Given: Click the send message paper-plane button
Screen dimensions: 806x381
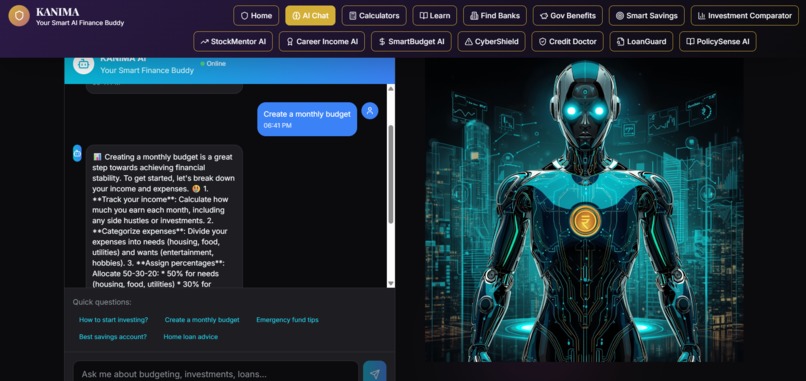Looking at the screenshot, I should (375, 374).
